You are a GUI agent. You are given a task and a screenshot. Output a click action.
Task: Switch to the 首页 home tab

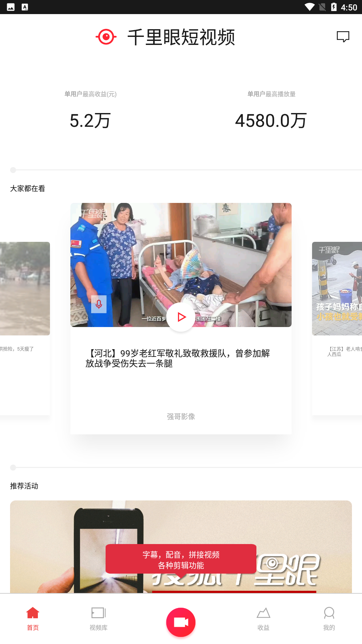[33, 619]
